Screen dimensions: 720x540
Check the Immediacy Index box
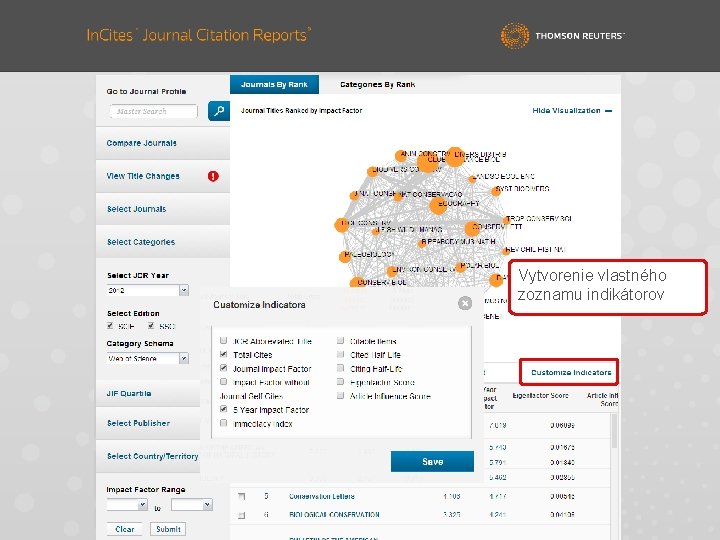coord(224,423)
